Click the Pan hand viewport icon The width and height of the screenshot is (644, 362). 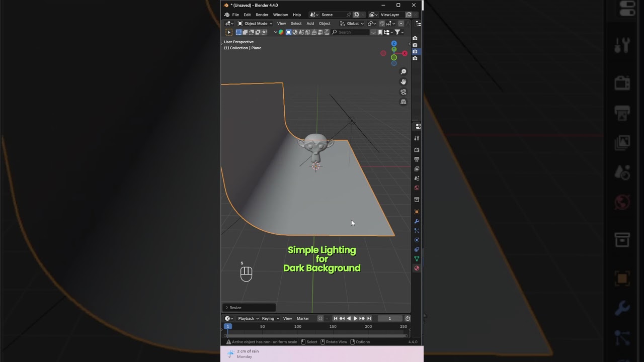[404, 82]
